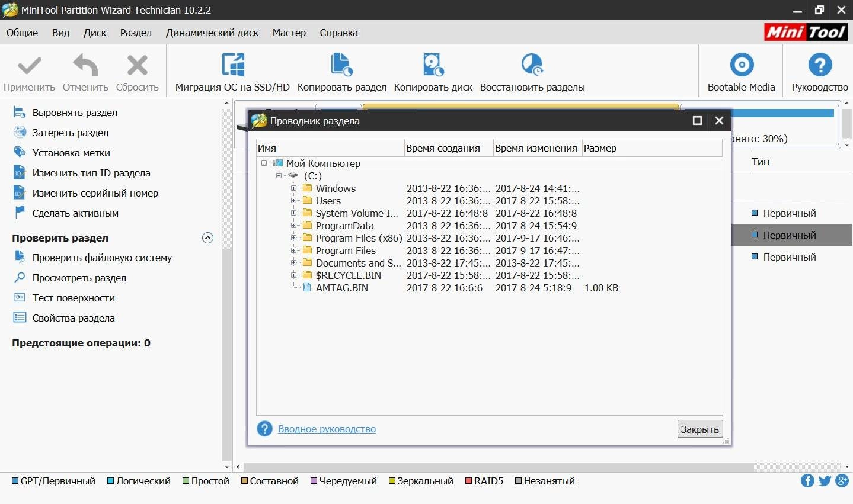This screenshot has height=504, width=853.
Task: Click AMTAG.BIN size 1.00 KB
Action: [601, 288]
